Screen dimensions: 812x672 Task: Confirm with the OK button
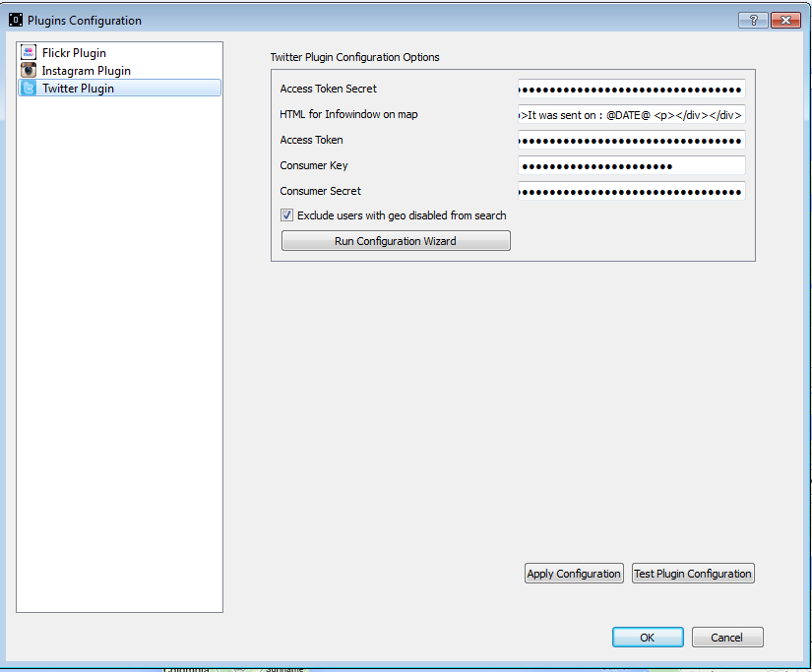click(648, 638)
